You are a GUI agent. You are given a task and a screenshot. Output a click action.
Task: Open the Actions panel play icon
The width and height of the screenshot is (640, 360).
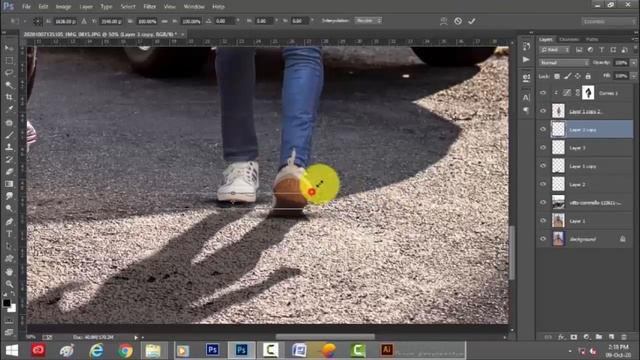tap(526, 60)
